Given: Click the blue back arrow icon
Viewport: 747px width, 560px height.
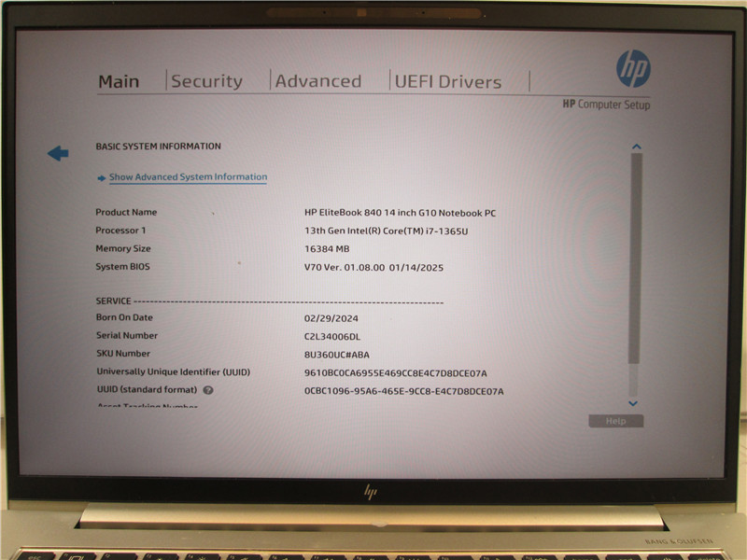Looking at the screenshot, I should click(58, 153).
